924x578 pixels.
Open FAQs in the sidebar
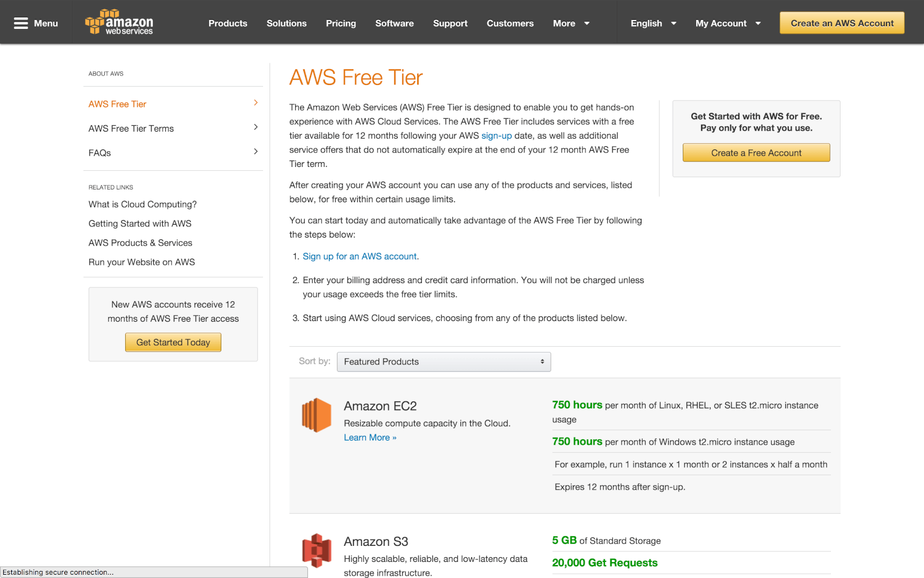click(99, 153)
